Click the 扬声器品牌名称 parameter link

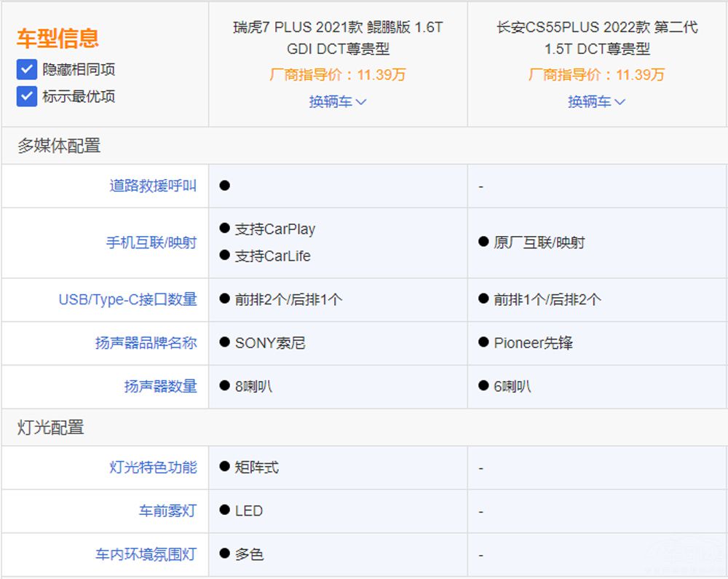pyautogui.click(x=146, y=343)
